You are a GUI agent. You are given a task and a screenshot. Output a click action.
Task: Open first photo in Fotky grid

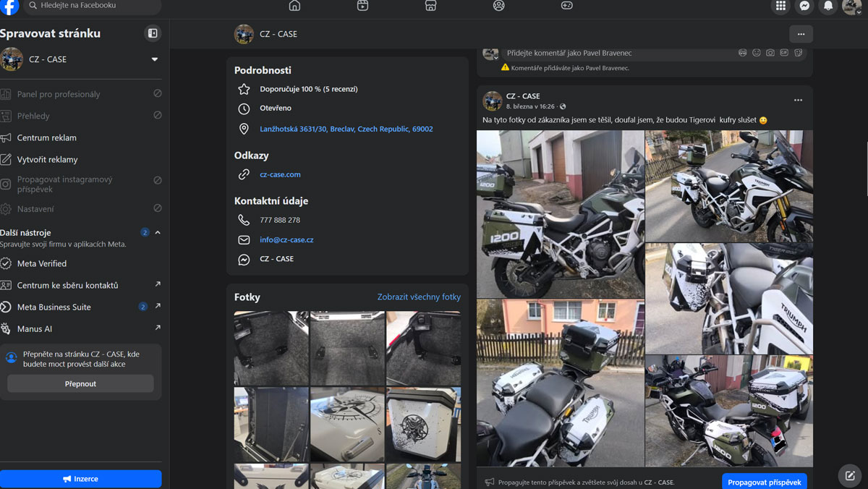271,348
